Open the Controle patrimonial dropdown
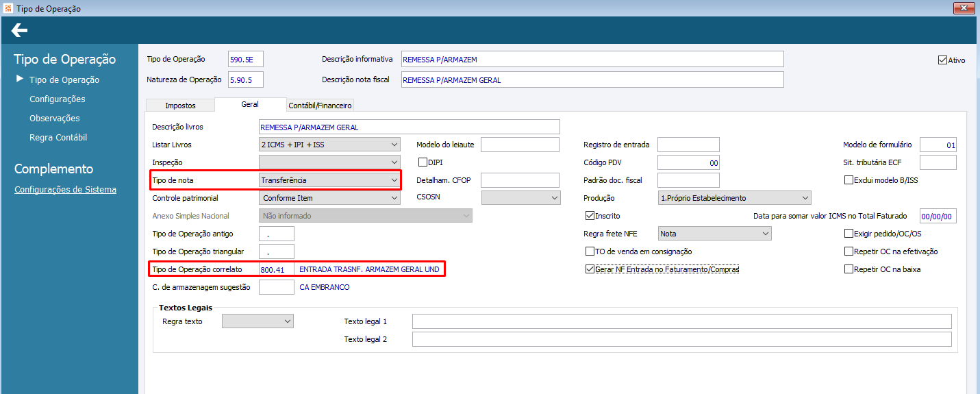Screen dimensions: 980x394 pyautogui.click(x=329, y=198)
